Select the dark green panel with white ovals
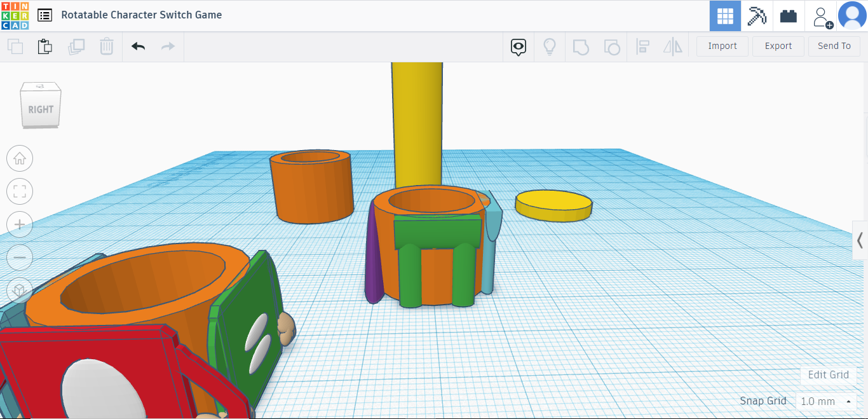Image resolution: width=868 pixels, height=419 pixels. (x=248, y=331)
